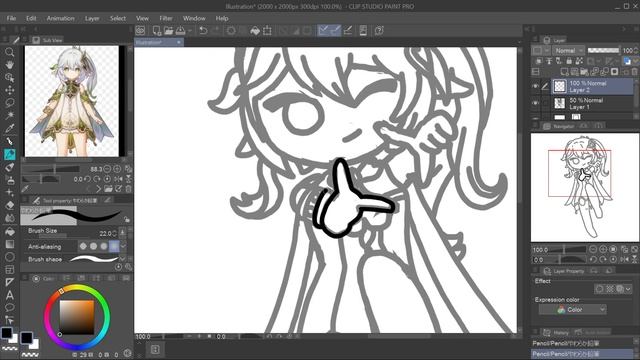Click the Scale/Rotate transform icon
Screen dimensions: 640x360
point(267,31)
